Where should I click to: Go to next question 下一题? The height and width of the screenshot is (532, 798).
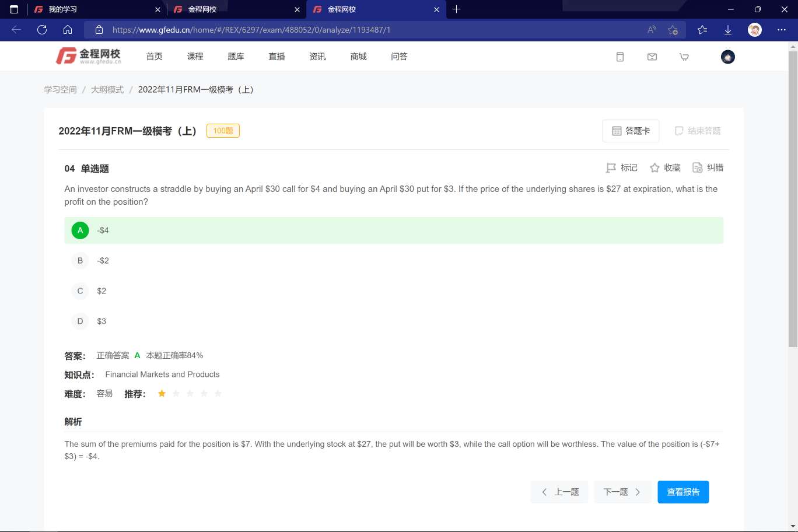(622, 492)
